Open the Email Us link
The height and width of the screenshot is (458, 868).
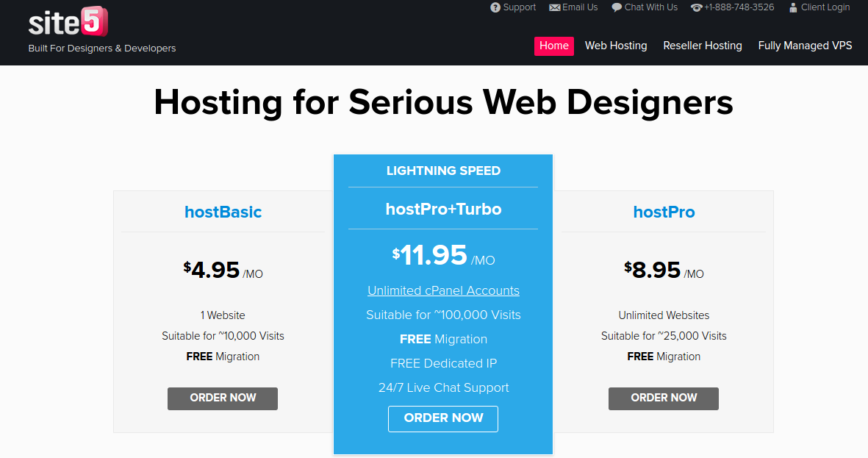coord(580,7)
